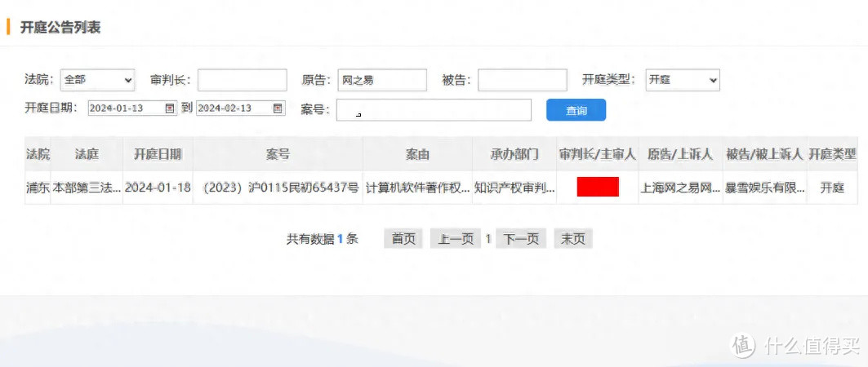The height and width of the screenshot is (367, 868).
Task: Click the 法庭 column header
Action: pyautogui.click(x=87, y=154)
